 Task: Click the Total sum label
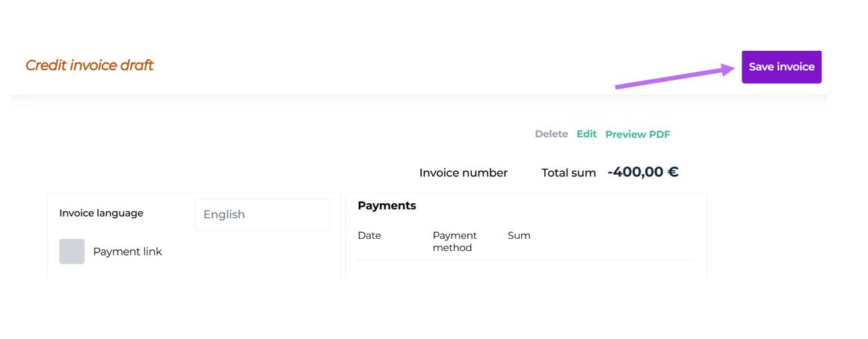(x=568, y=173)
